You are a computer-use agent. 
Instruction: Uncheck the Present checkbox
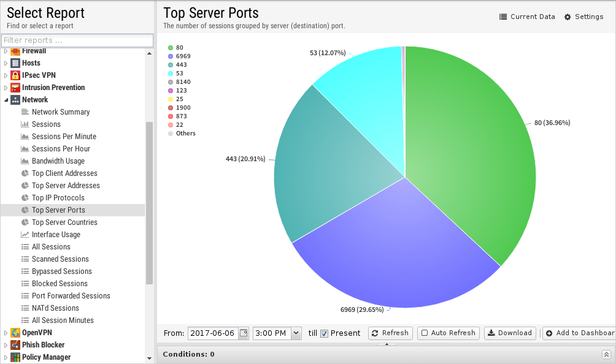point(324,333)
